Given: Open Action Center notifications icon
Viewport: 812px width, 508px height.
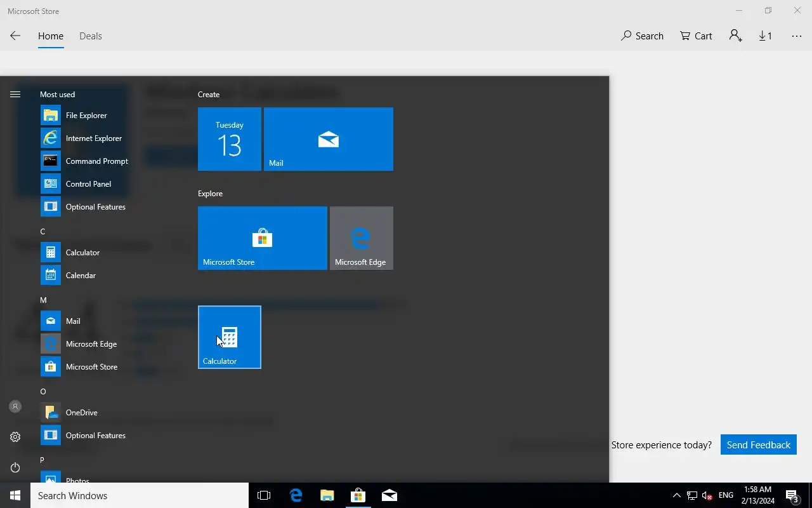Looking at the screenshot, I should pos(792,495).
